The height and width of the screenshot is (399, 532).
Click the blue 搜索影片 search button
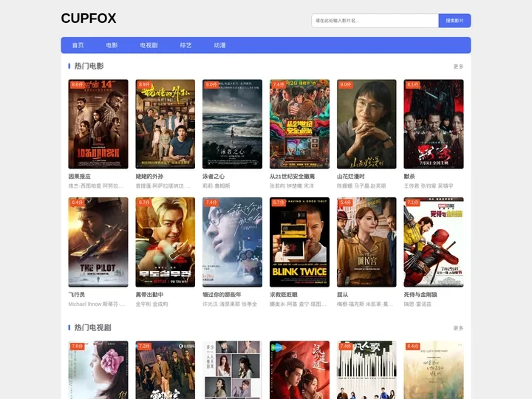click(x=454, y=21)
